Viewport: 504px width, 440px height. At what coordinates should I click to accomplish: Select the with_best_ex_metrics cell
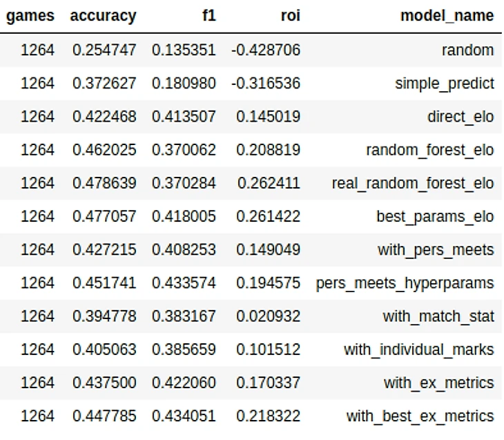pyautogui.click(x=420, y=417)
